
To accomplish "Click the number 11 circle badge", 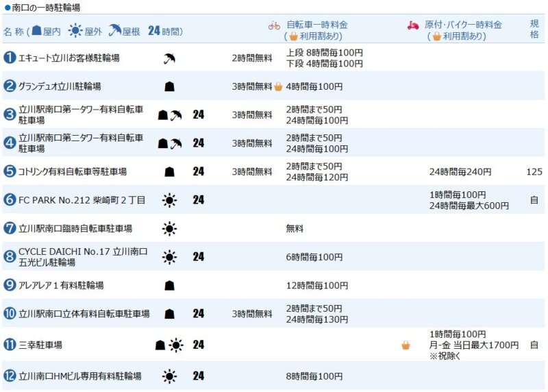I will pyautogui.click(x=10, y=345).
